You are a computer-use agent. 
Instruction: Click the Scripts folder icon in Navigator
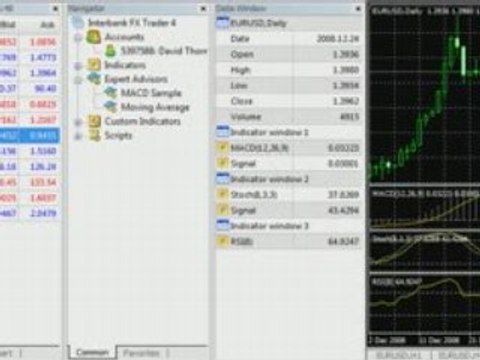pyautogui.click(x=94, y=135)
